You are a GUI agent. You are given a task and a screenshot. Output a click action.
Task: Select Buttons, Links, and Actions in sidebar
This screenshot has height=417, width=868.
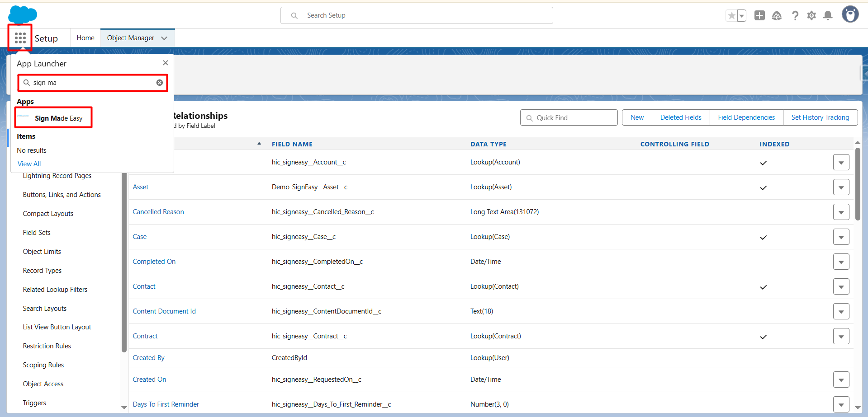62,195
